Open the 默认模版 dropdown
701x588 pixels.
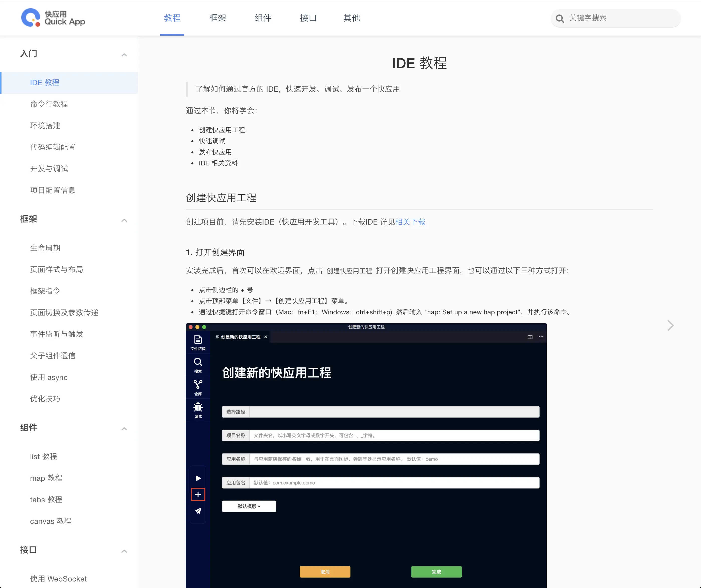[x=249, y=506]
